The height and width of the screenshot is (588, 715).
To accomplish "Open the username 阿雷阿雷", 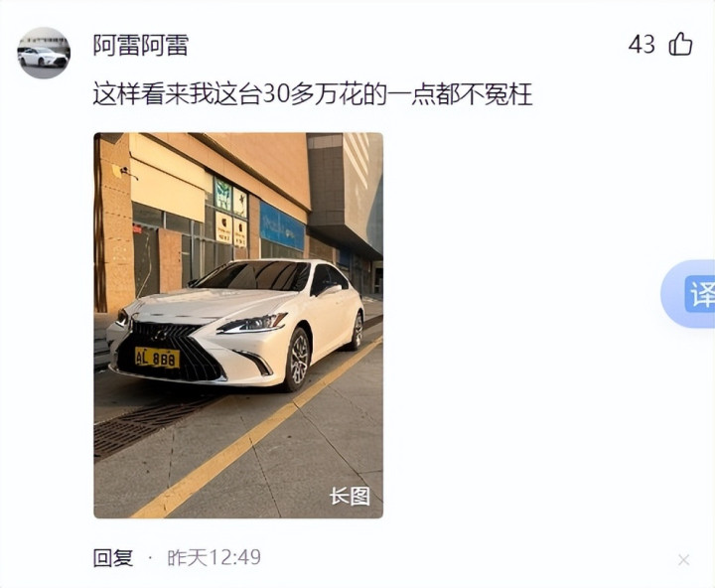I will [141, 45].
